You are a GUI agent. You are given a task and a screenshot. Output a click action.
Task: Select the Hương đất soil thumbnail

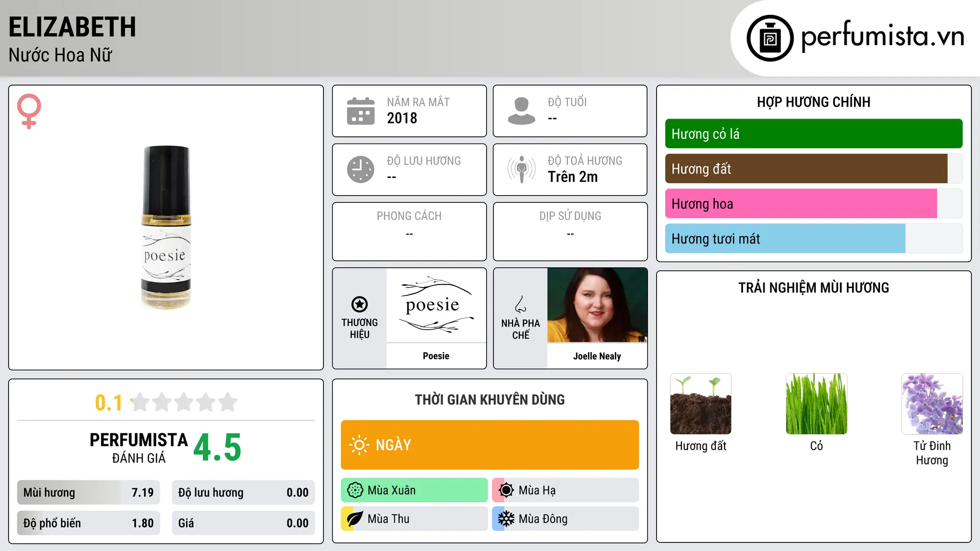(x=701, y=404)
